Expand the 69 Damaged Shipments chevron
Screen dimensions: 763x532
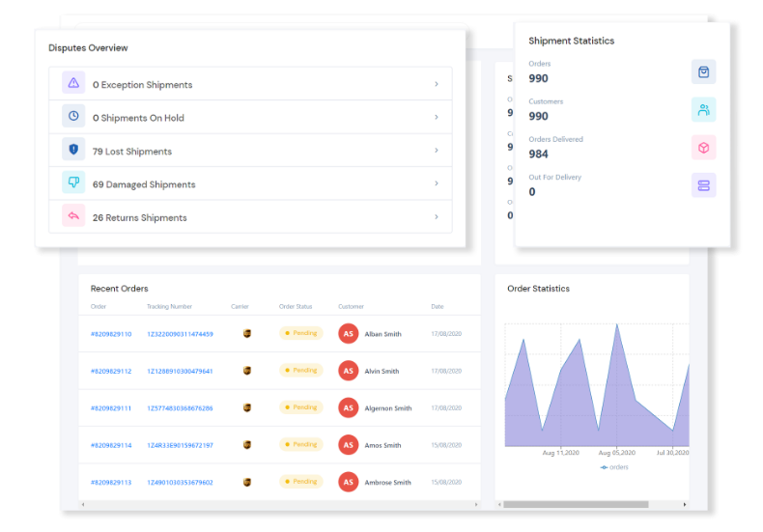point(437,183)
